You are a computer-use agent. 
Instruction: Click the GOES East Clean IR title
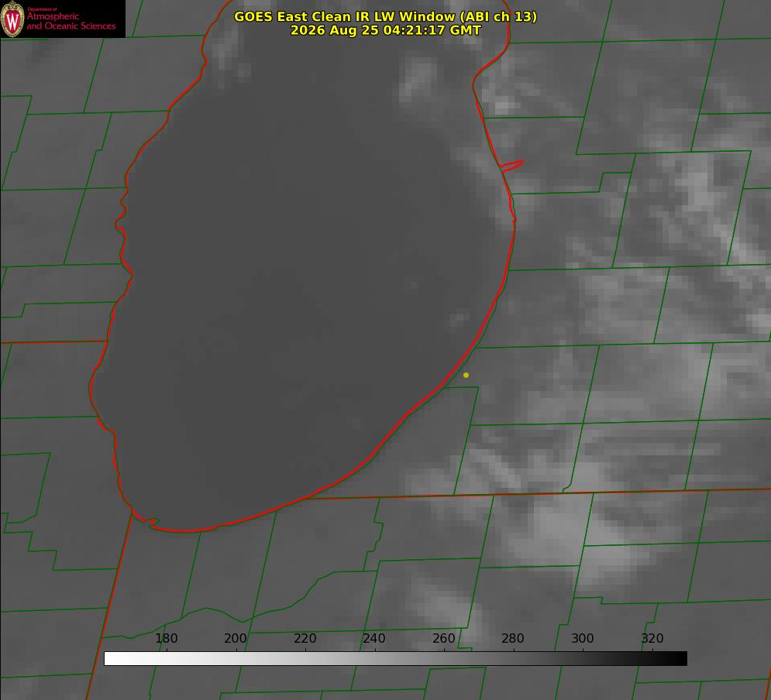pyautogui.click(x=386, y=16)
